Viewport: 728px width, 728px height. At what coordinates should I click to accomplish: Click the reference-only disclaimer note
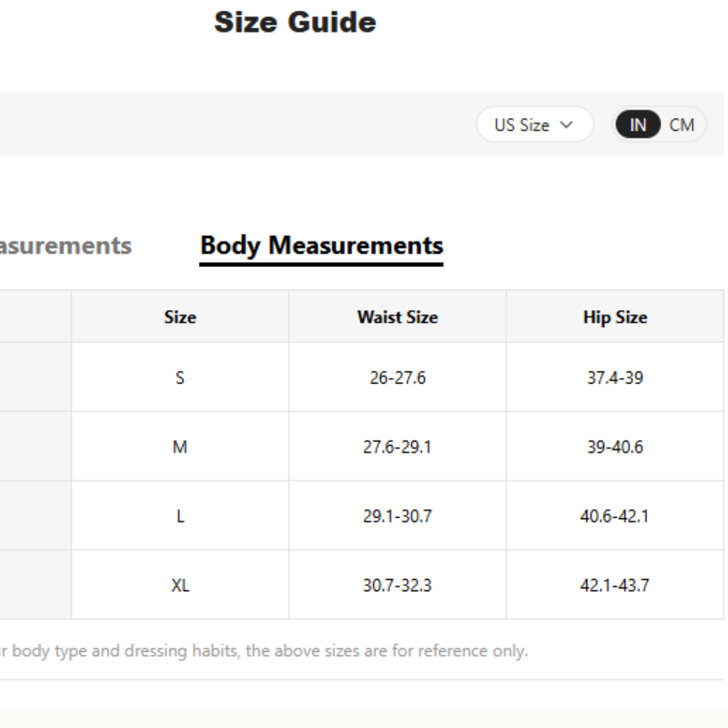[x=264, y=651]
